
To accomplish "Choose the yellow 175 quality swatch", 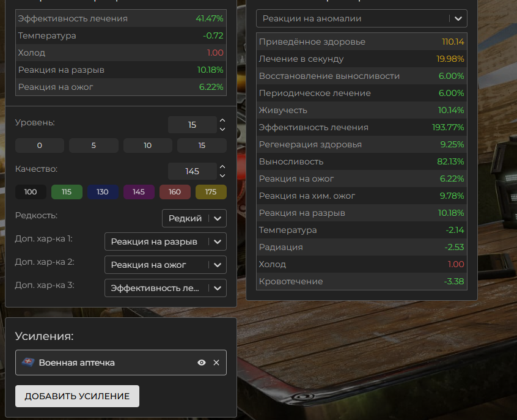I will coord(211,192).
